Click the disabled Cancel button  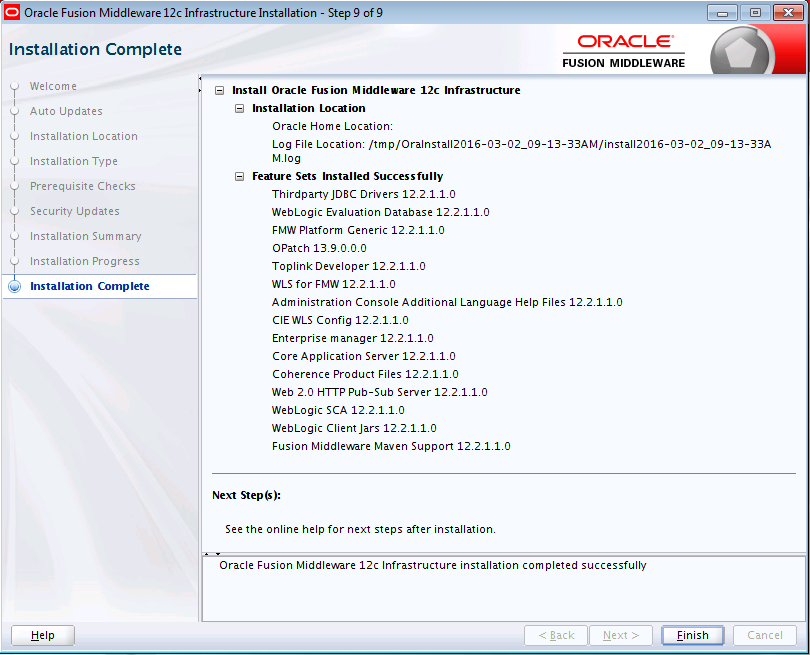[x=765, y=635]
